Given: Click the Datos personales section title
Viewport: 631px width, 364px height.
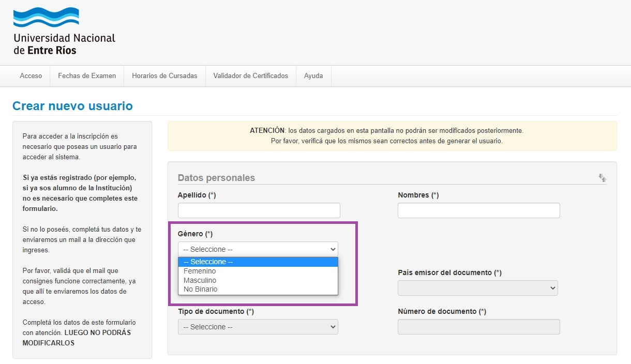Looking at the screenshot, I should coord(216,178).
